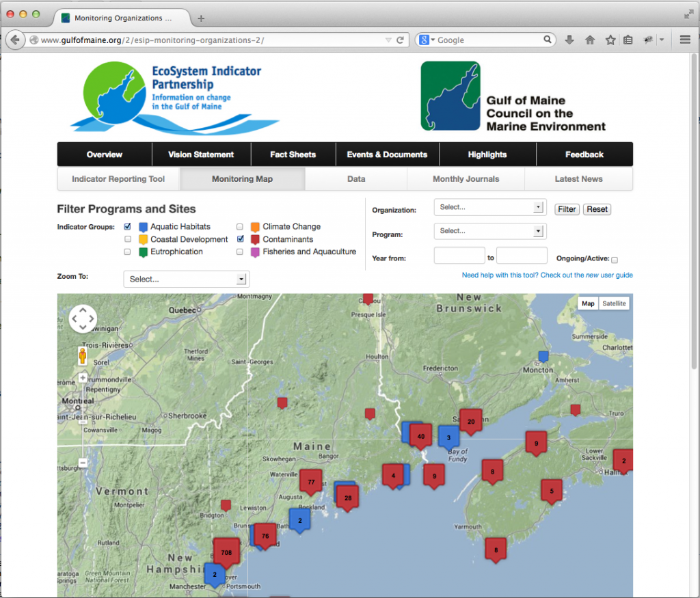Expand the Organization dropdown
Image resolution: width=700 pixels, height=598 pixels.
pyautogui.click(x=490, y=207)
